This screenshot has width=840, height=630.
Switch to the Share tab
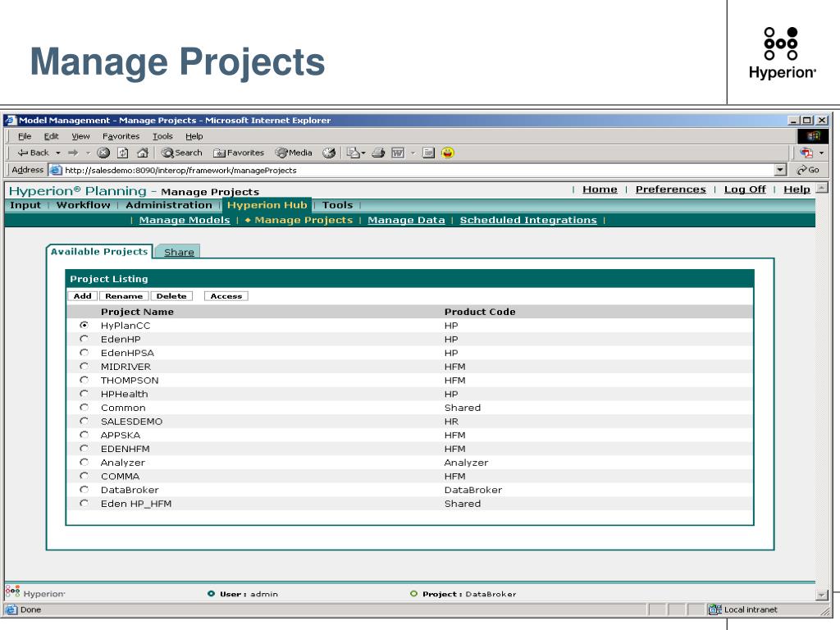point(179,252)
